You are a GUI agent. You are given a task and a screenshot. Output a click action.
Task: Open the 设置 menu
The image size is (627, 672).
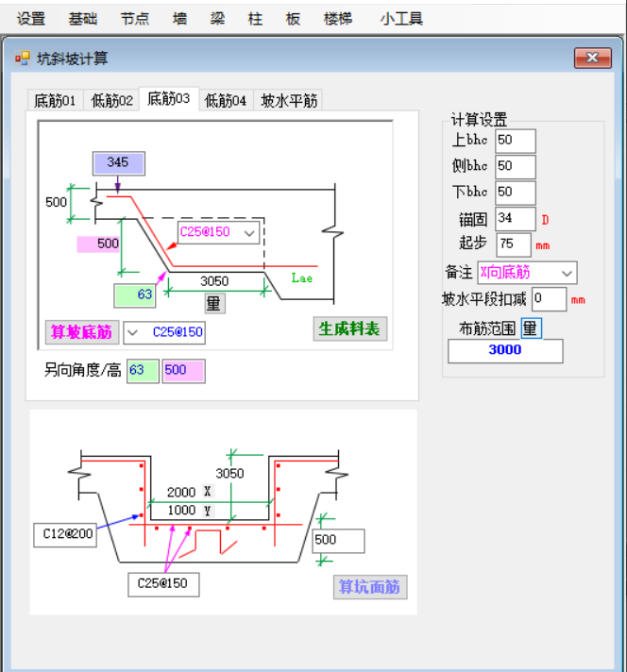pos(31,19)
